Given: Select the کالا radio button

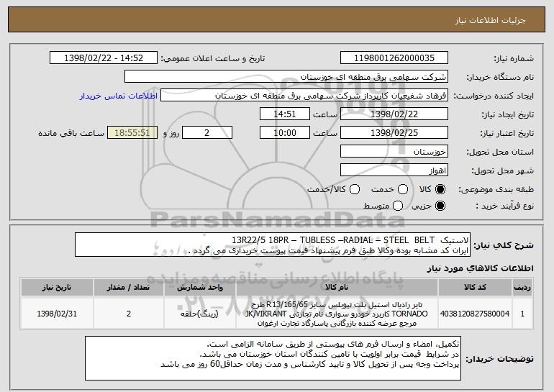Looking at the screenshot, I should pyautogui.click(x=440, y=189).
